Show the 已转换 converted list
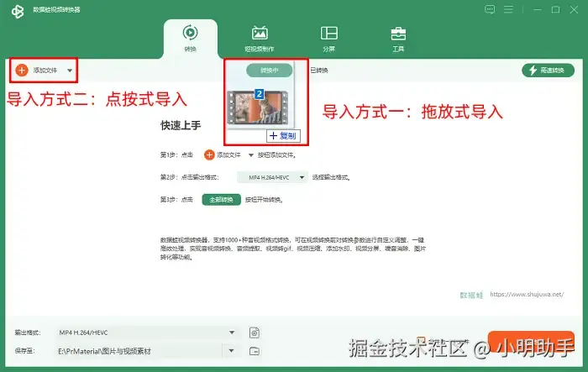This screenshot has width=588, height=372. 319,71
